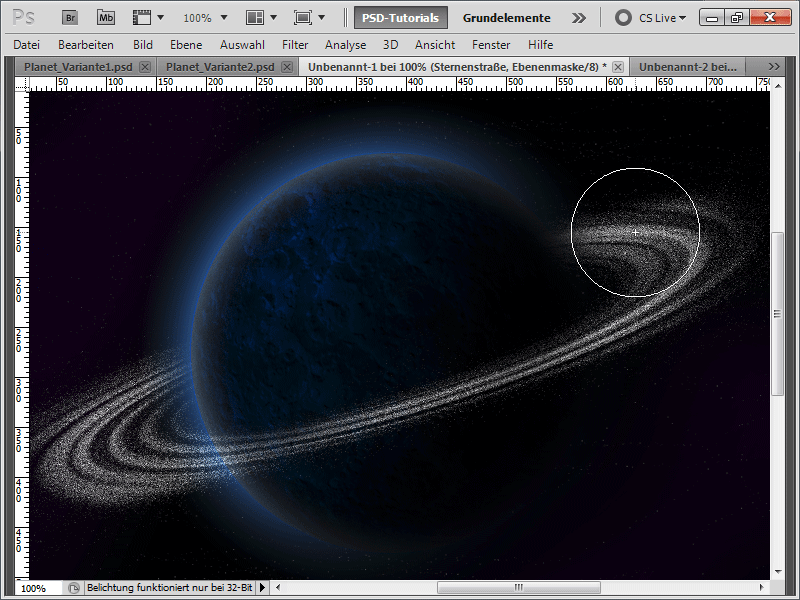Screen dimensions: 800x600
Task: Switch to the Grundelemente workspace
Action: tap(507, 18)
